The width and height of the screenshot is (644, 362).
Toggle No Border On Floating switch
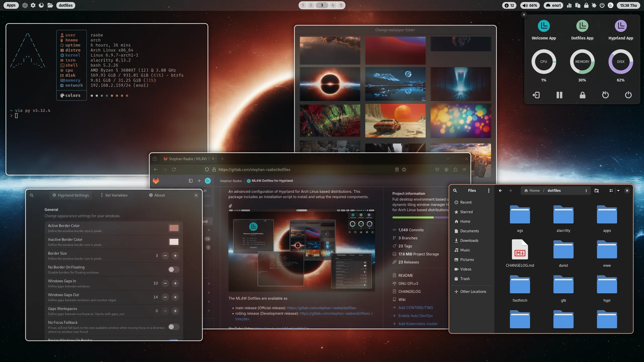[174, 269]
